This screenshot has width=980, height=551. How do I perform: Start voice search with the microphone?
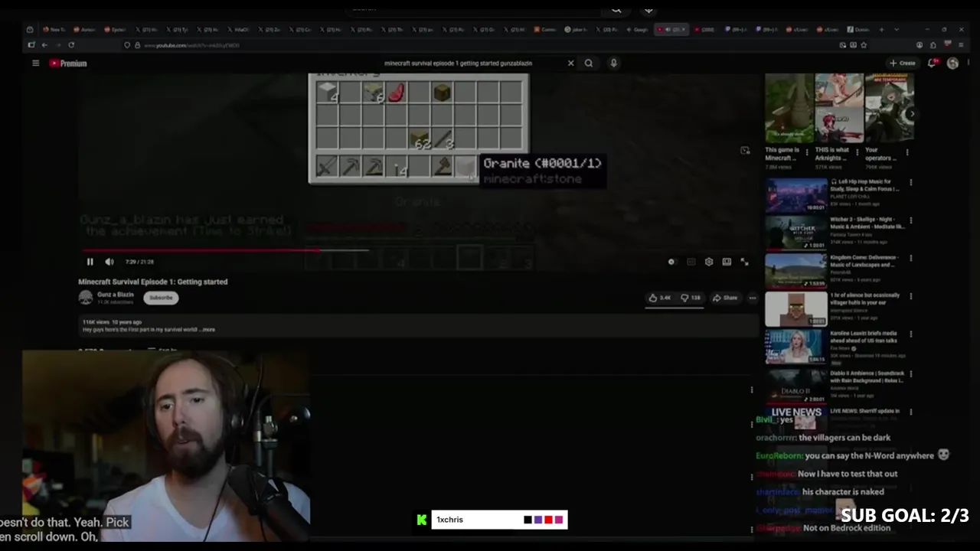(x=613, y=64)
